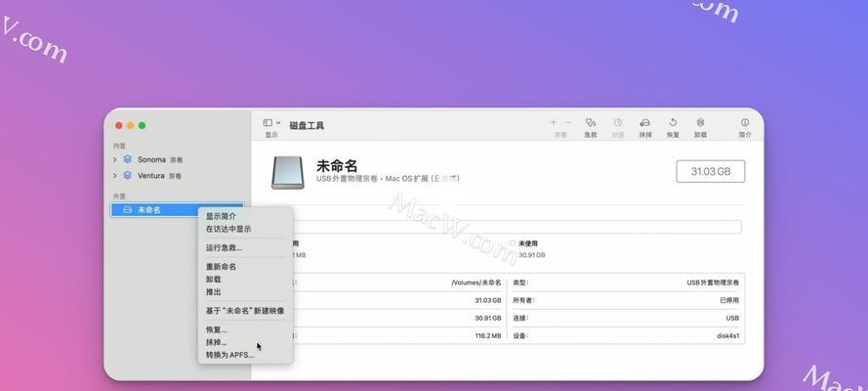Viewport: 868px width, 391px height.
Task: Click the 内置 sidebar section header
Action: tap(119, 146)
